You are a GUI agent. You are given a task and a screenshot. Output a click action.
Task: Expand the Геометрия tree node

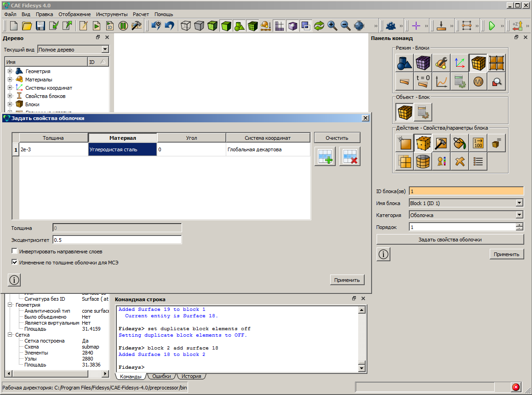10,71
